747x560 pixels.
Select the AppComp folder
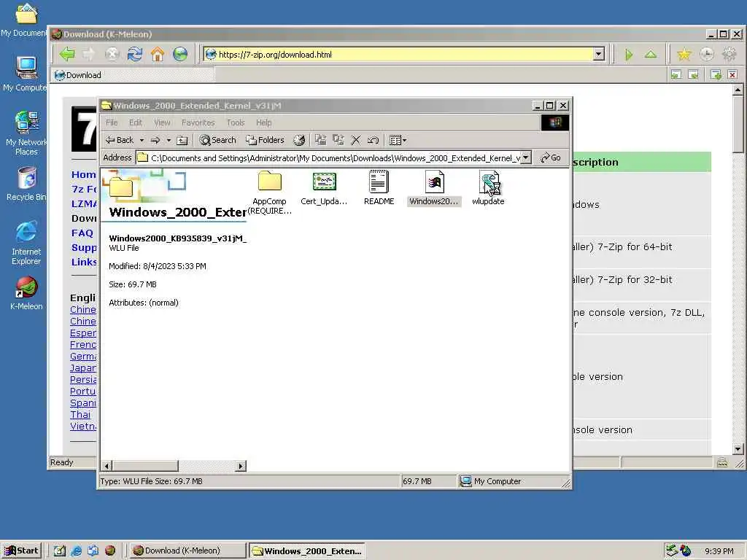click(270, 192)
